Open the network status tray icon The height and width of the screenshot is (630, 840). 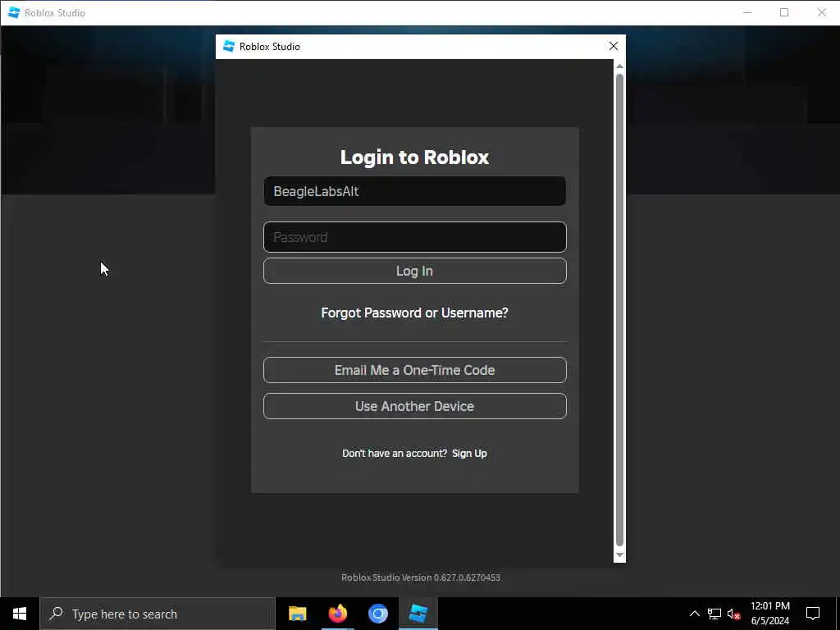pos(714,614)
